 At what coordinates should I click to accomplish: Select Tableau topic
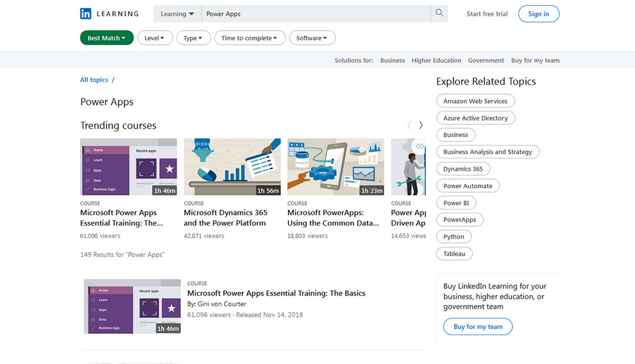(x=454, y=254)
